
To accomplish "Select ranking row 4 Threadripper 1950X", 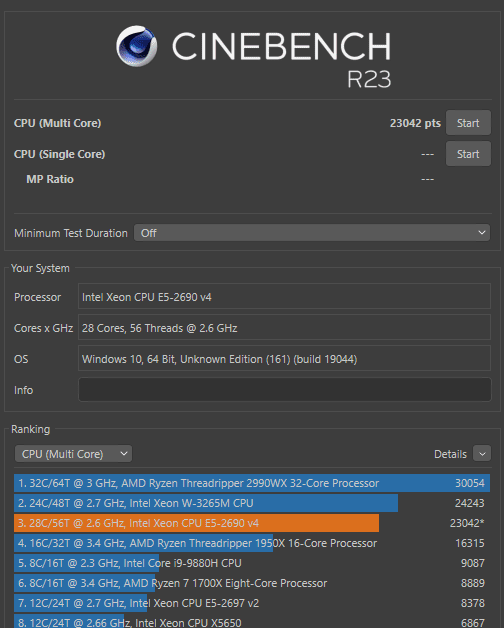I will (x=252, y=543).
